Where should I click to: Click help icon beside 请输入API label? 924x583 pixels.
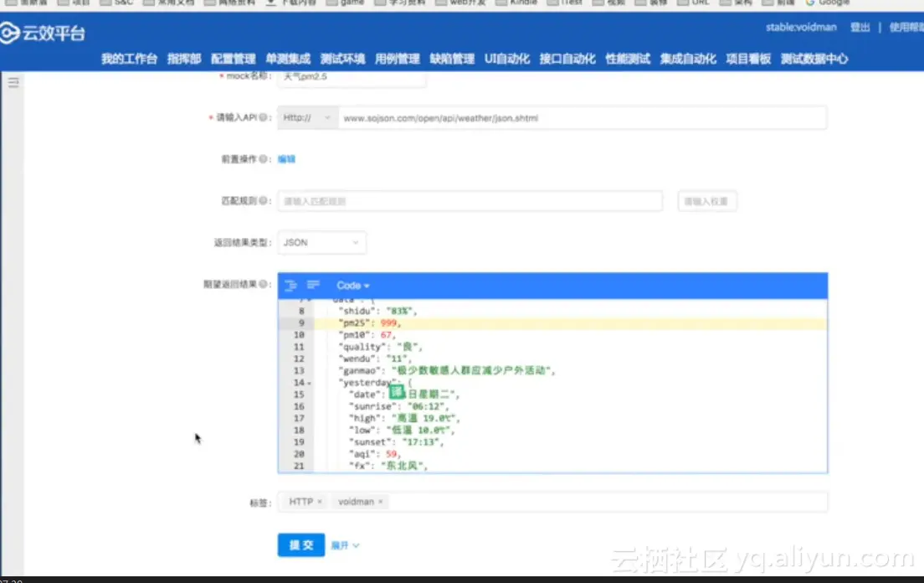(264, 117)
